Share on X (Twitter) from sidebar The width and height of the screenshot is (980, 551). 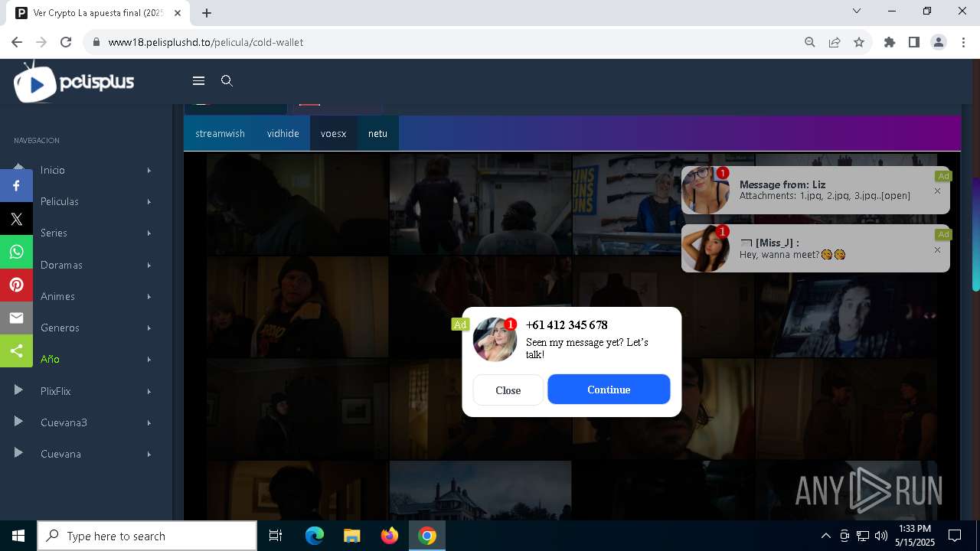coord(16,219)
